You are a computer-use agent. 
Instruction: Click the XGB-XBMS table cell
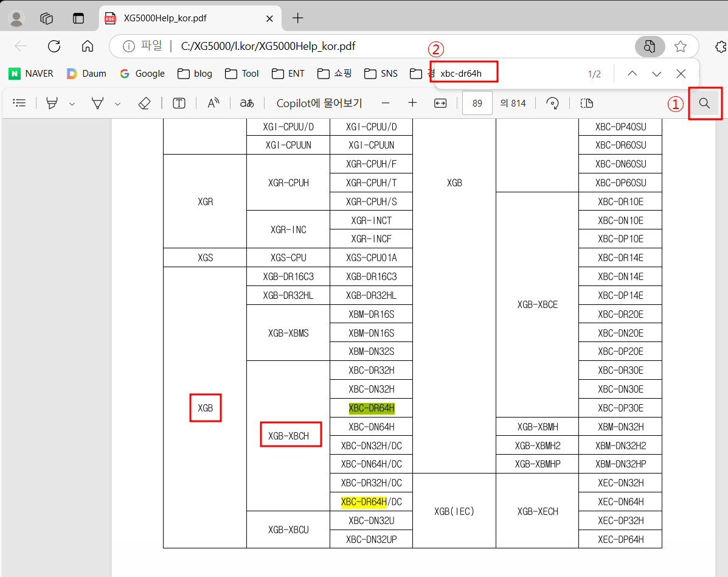(288, 333)
